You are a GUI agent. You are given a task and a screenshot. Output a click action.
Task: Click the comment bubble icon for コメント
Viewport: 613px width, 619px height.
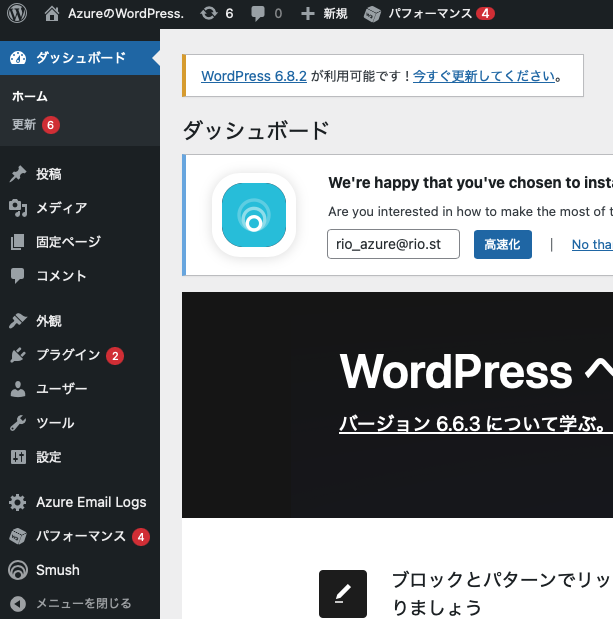[18, 276]
